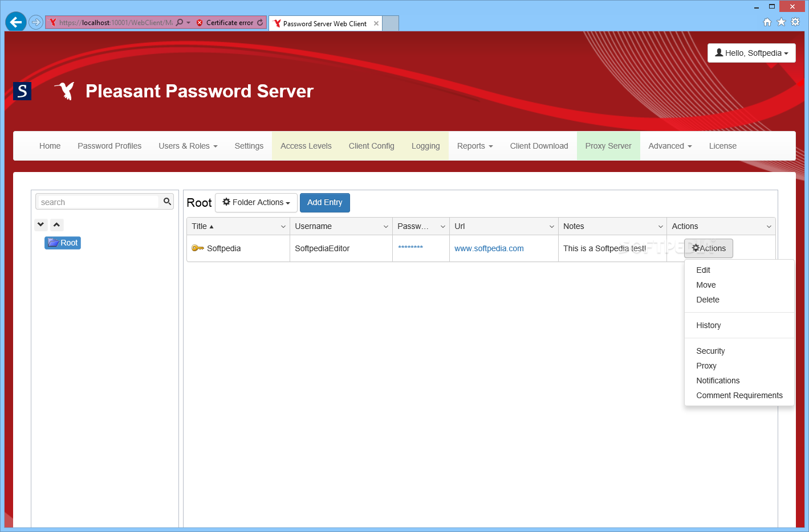Click the search magnifier in folder pane
Screen dimensions: 809x532
tap(167, 202)
